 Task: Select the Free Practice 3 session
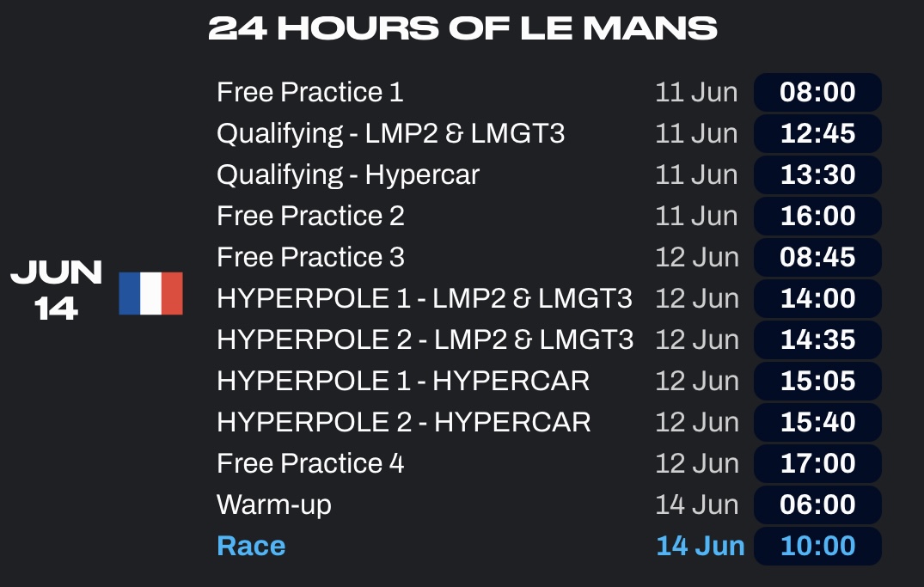310,257
